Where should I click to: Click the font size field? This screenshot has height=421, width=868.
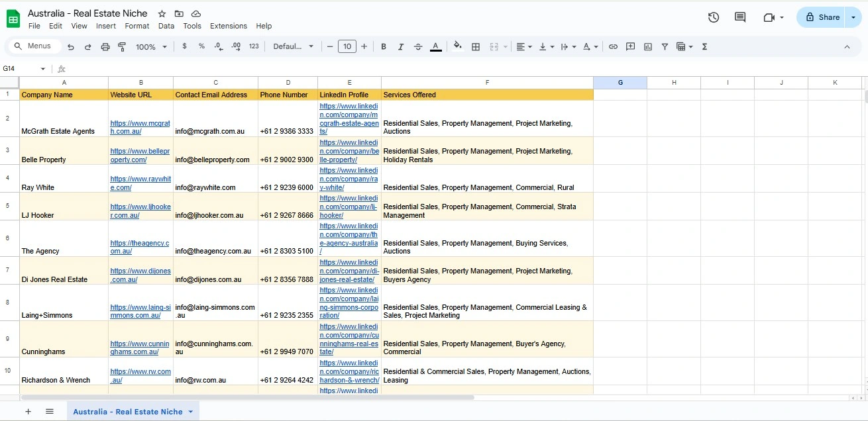(x=347, y=46)
